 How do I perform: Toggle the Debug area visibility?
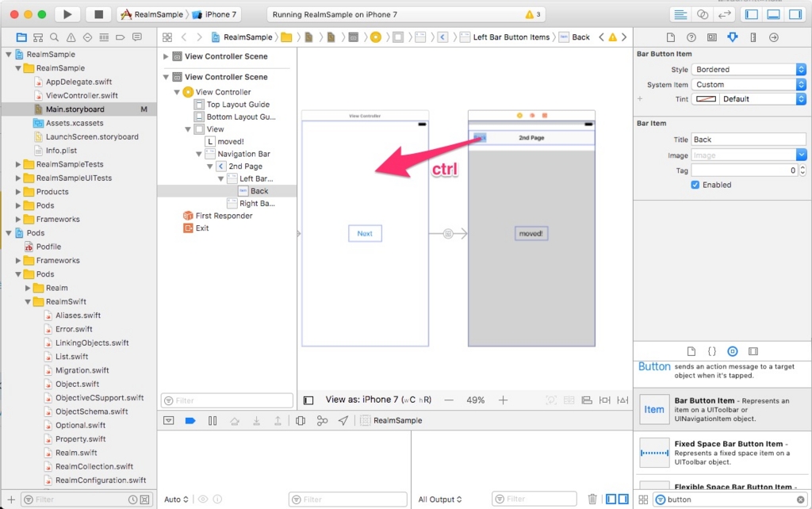[x=774, y=14]
